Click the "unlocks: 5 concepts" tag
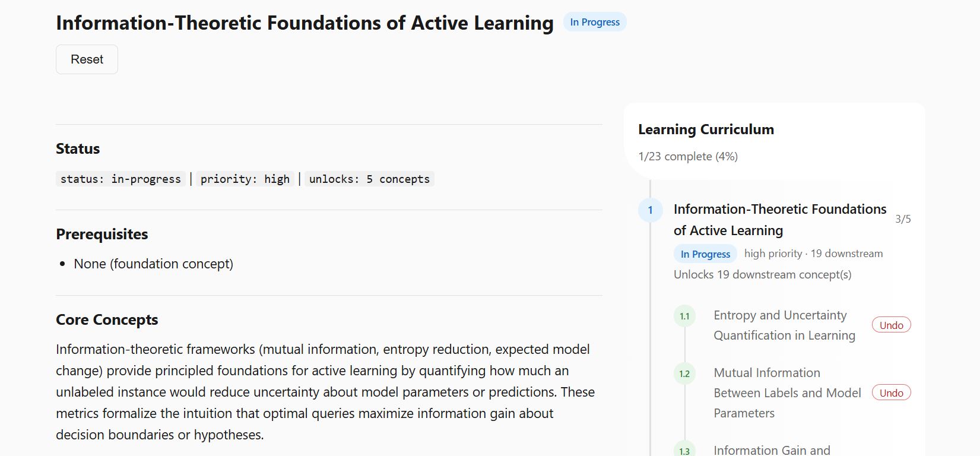Screen dimensions: 980x456 (369, 179)
